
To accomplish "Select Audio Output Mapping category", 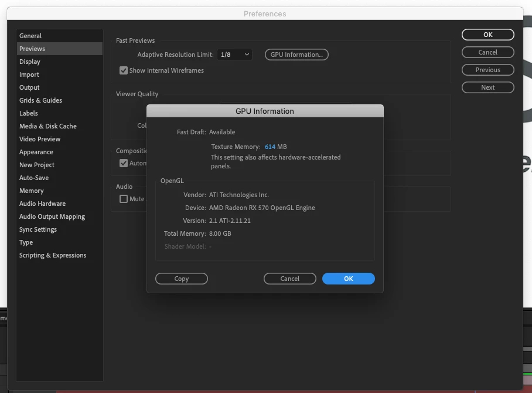I will [59, 216].
